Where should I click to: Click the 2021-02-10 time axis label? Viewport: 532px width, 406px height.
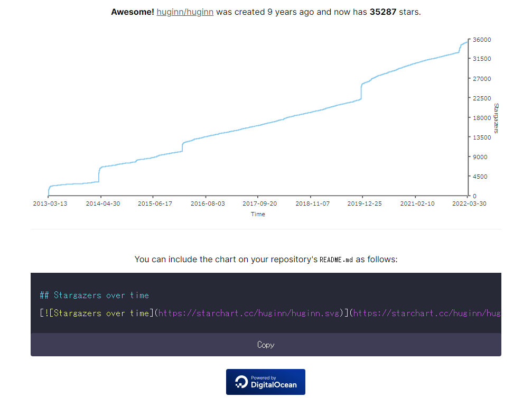pos(417,204)
